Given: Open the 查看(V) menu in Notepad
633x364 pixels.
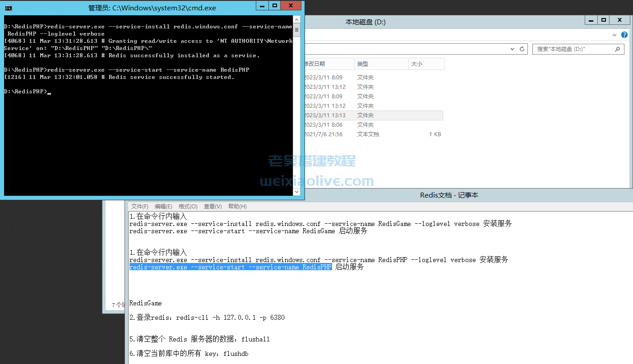Looking at the screenshot, I should [x=213, y=206].
